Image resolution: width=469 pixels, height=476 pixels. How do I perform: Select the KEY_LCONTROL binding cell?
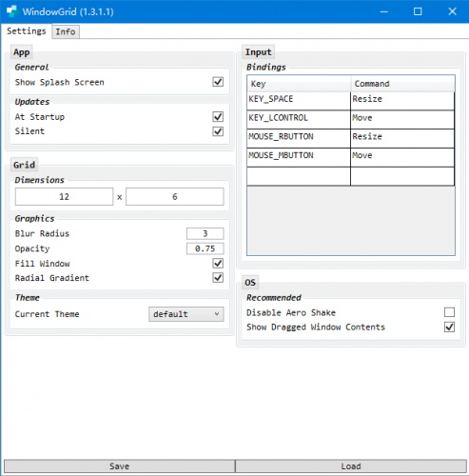click(299, 120)
